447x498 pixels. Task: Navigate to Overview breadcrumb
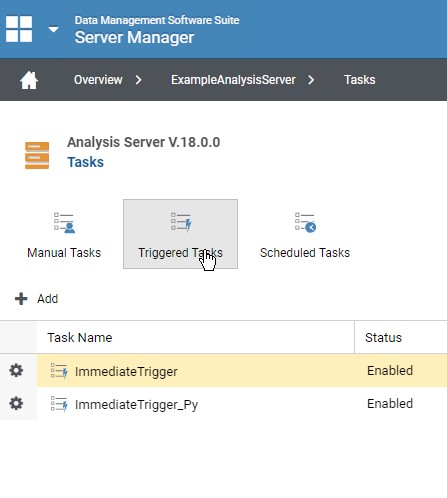pos(98,80)
